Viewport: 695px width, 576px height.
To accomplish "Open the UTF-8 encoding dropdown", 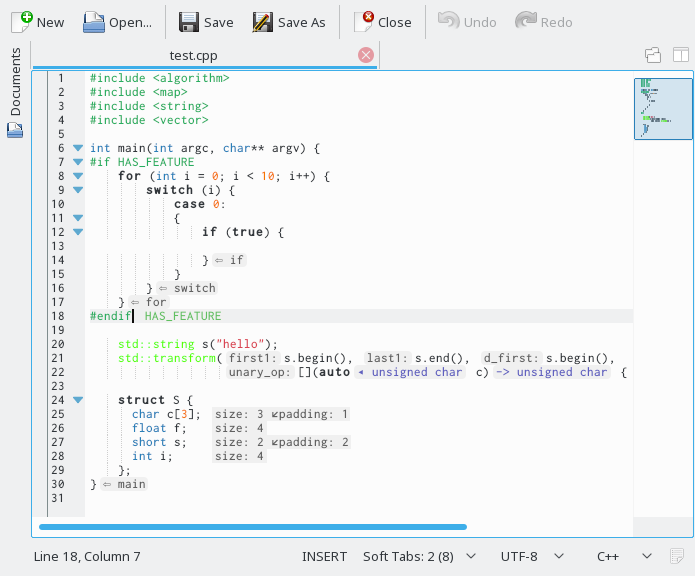I will pos(532,556).
